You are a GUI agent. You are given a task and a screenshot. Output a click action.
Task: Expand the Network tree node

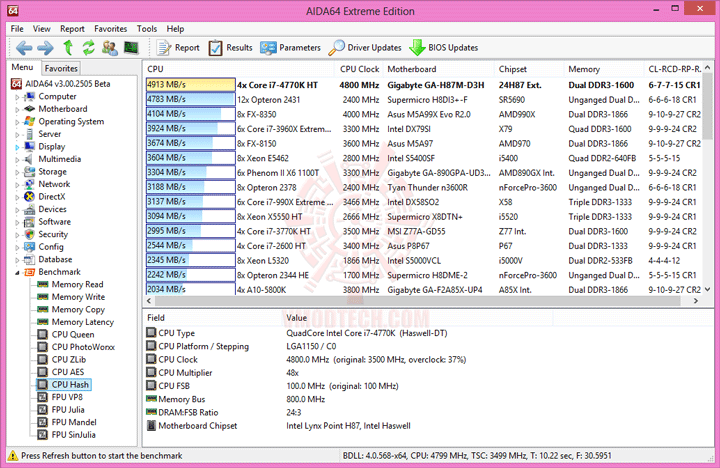click(17, 185)
